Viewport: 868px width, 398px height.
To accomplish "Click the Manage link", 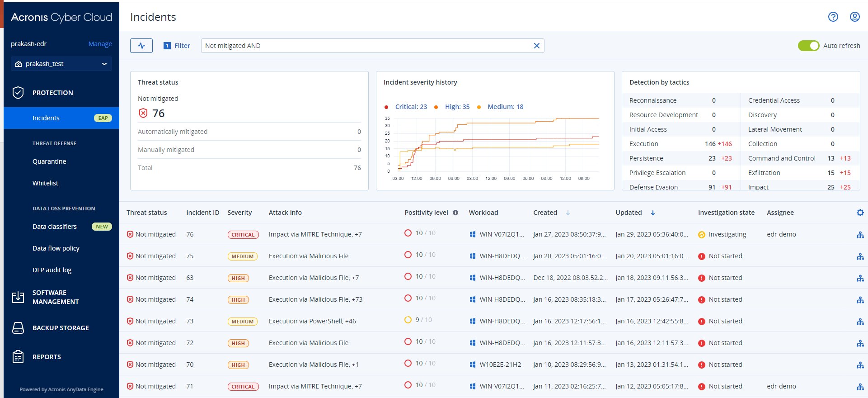I will pos(100,44).
